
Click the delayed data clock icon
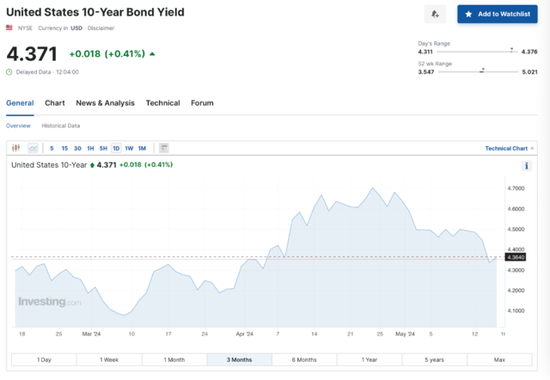click(9, 72)
